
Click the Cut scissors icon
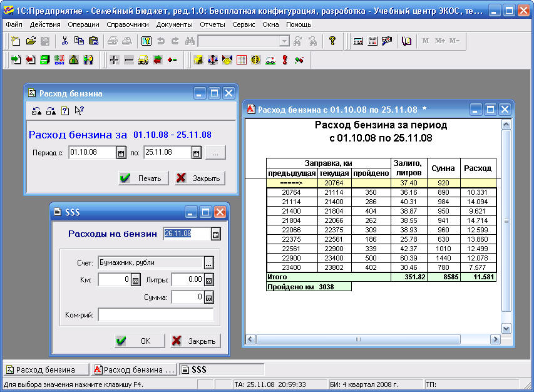click(64, 41)
